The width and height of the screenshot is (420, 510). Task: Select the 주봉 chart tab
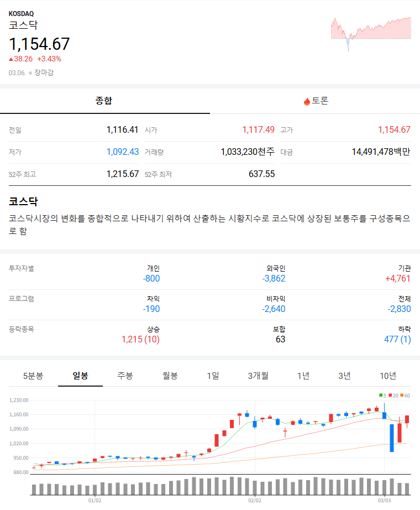[x=125, y=376]
